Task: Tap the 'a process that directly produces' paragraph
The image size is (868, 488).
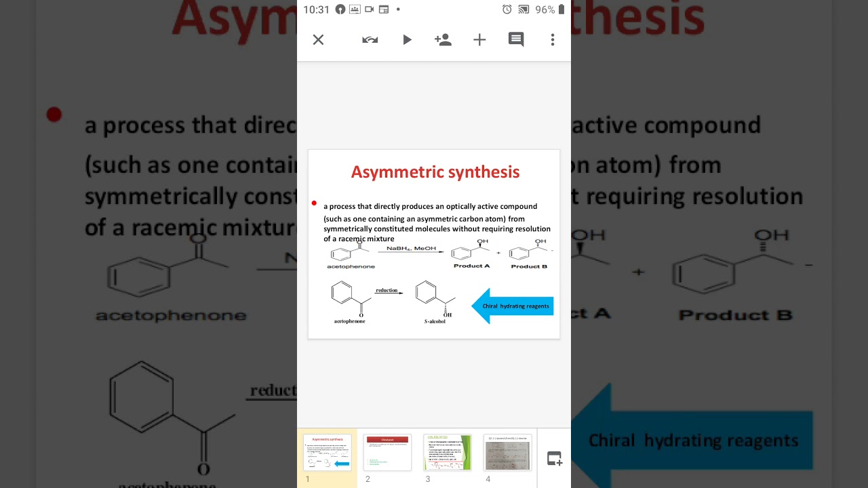Action: 437,222
